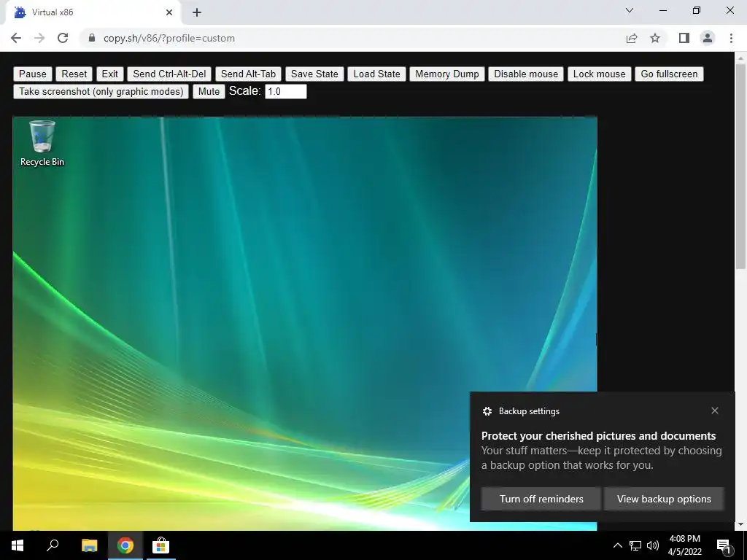Click the Reset button

tap(74, 74)
